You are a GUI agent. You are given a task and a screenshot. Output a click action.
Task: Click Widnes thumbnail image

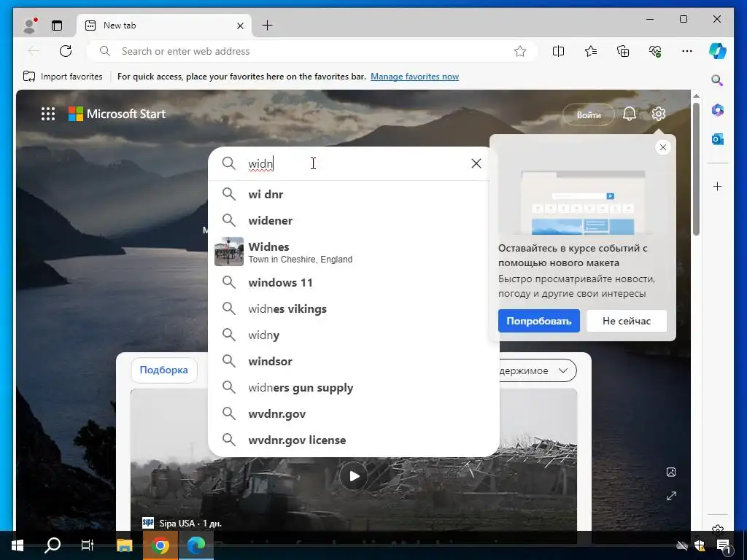(x=229, y=252)
